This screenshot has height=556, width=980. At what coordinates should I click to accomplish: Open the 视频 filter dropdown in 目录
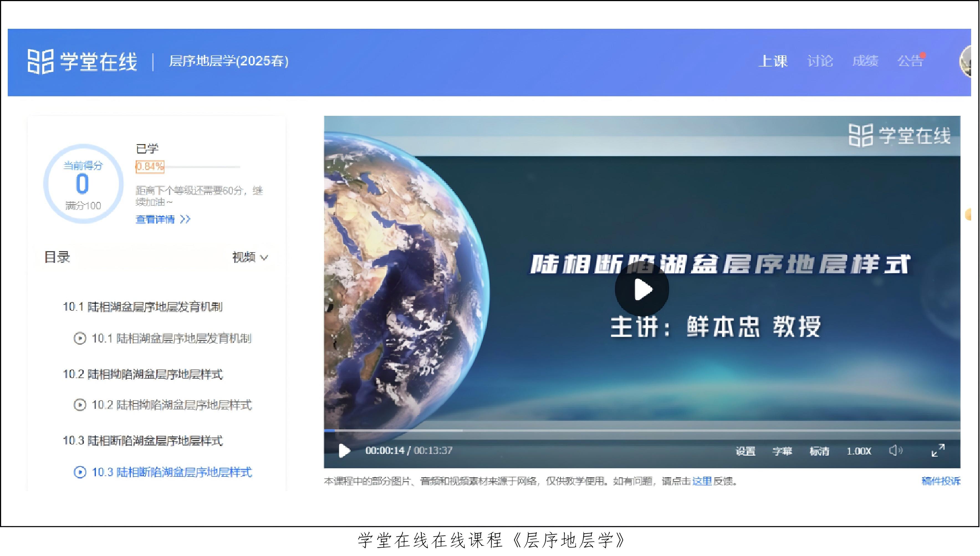click(x=250, y=257)
